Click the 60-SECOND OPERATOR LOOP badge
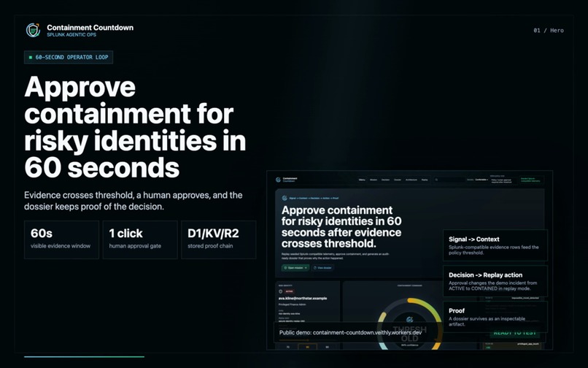 pyautogui.click(x=69, y=57)
